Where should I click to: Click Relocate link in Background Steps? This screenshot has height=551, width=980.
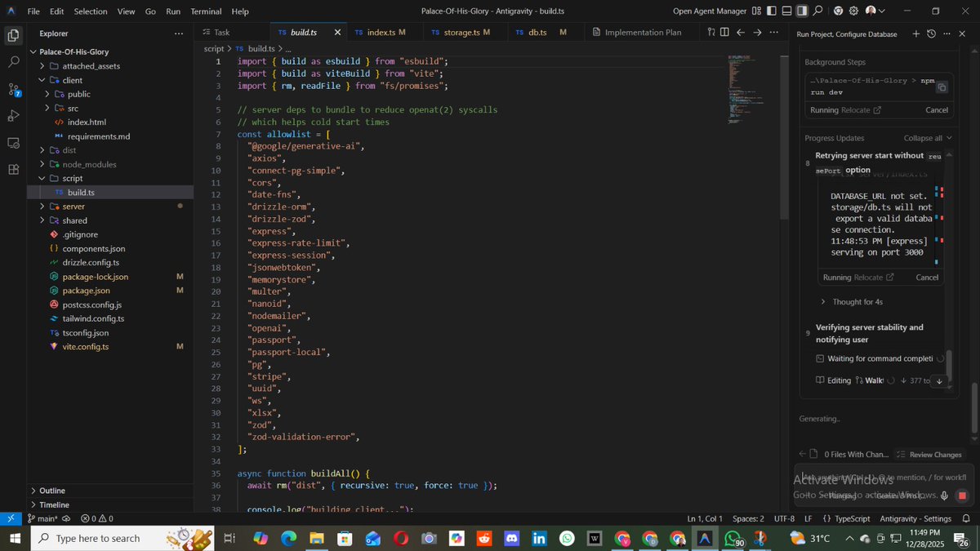pos(861,110)
